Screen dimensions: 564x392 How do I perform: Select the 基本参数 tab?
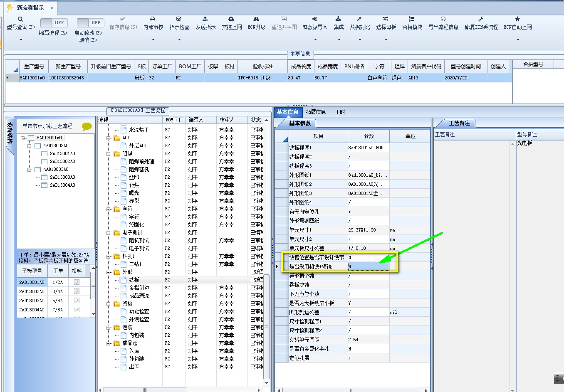(300, 123)
